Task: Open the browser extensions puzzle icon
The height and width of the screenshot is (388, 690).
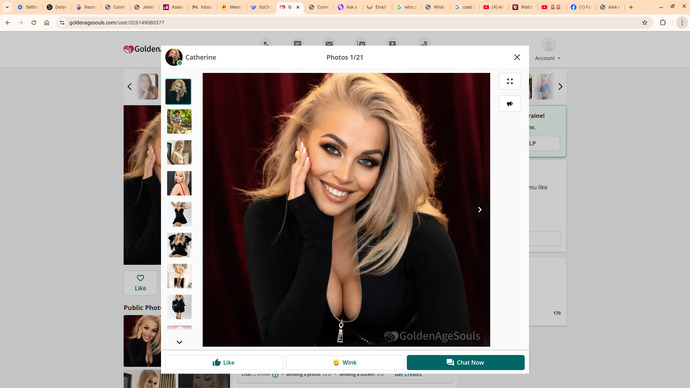Action: click(x=663, y=22)
